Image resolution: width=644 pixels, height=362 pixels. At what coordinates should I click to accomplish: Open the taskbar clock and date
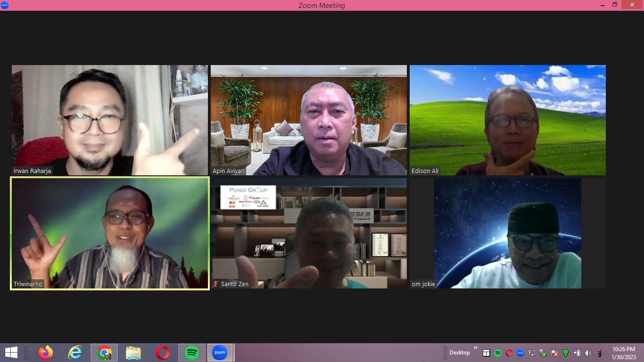click(x=623, y=353)
